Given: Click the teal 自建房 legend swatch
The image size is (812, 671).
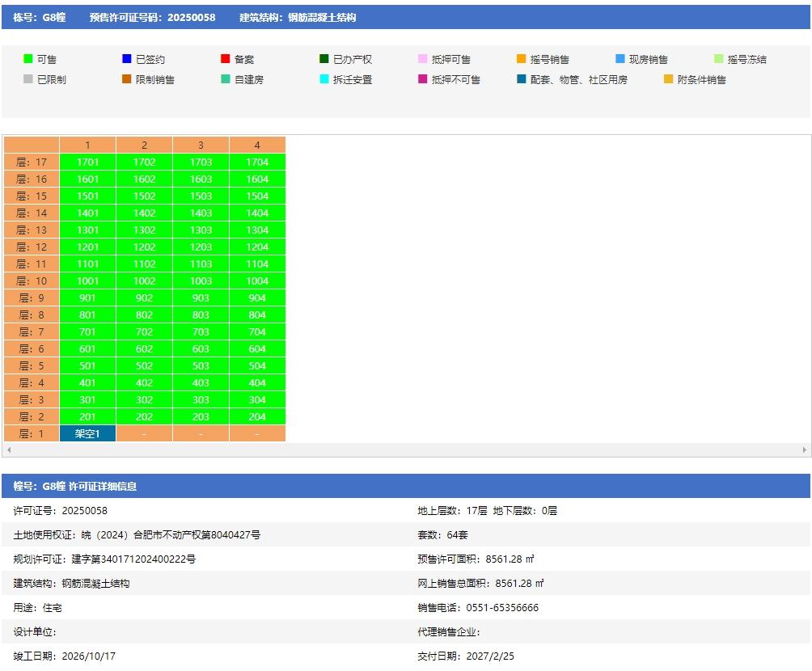Looking at the screenshot, I should point(226,78).
